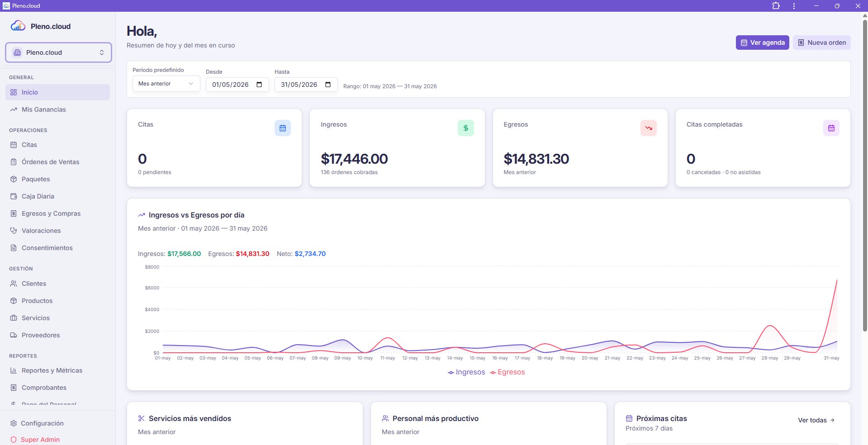Click the Pleno.cloud app icon in title bar
The image size is (868, 445).
pos(6,6)
